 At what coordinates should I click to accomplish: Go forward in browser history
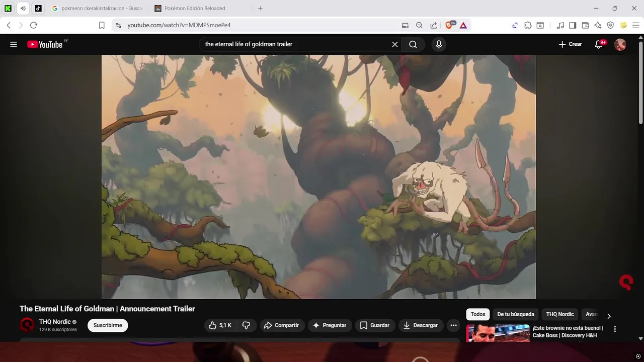(x=21, y=25)
